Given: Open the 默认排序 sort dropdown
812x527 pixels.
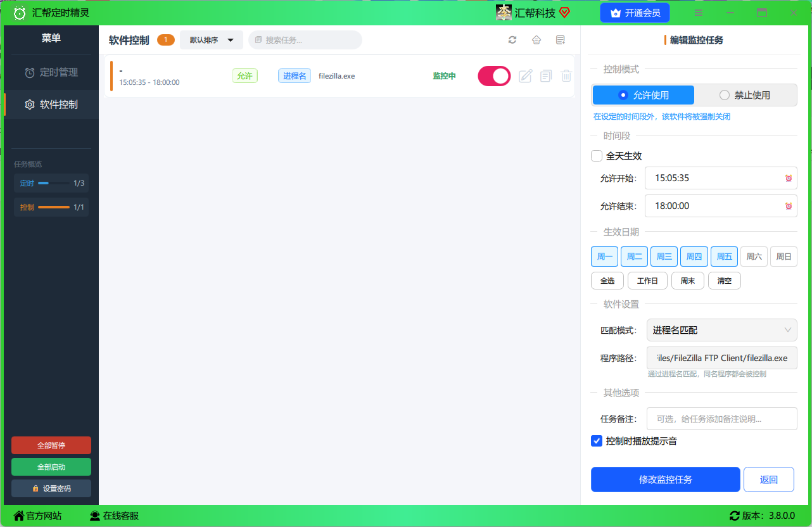Looking at the screenshot, I should tap(212, 40).
